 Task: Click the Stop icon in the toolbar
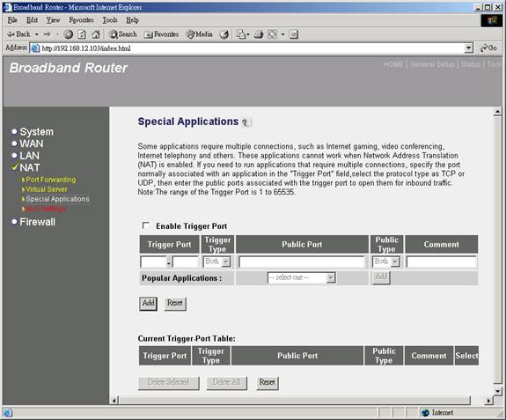(68, 34)
